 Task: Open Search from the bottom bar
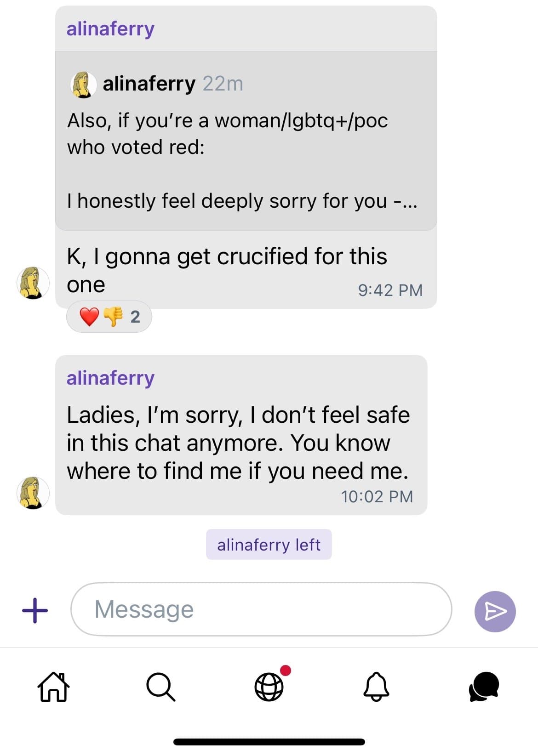pos(160,687)
